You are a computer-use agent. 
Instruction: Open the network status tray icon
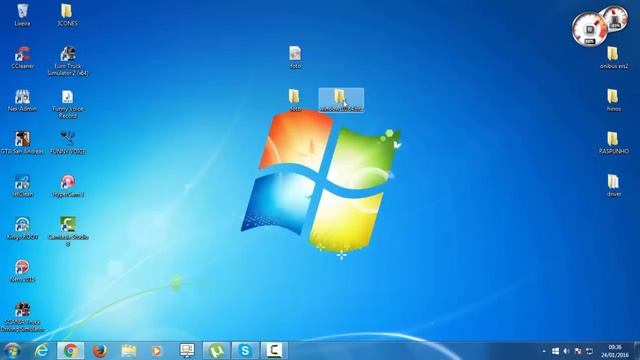point(589,351)
